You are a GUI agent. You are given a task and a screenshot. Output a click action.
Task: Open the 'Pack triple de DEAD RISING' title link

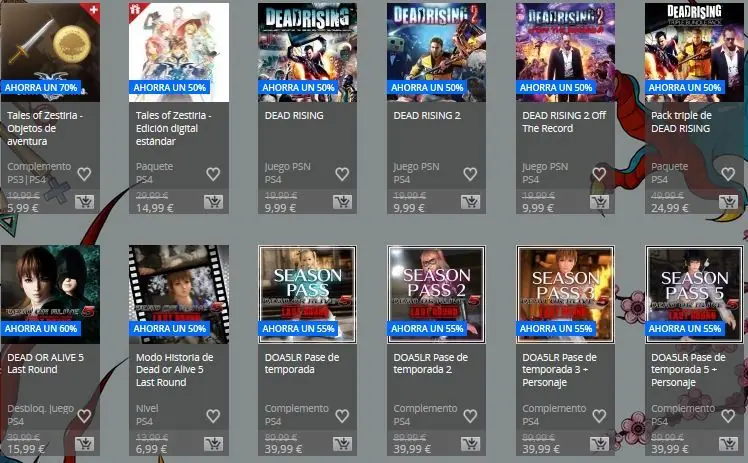tap(681, 122)
